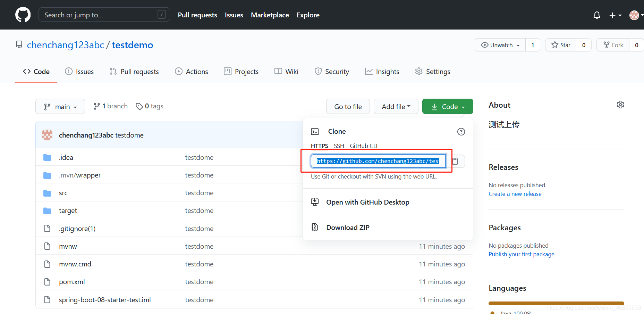Open the Clone help question icon
Viewport: 644px width, 314px height.
point(461,132)
